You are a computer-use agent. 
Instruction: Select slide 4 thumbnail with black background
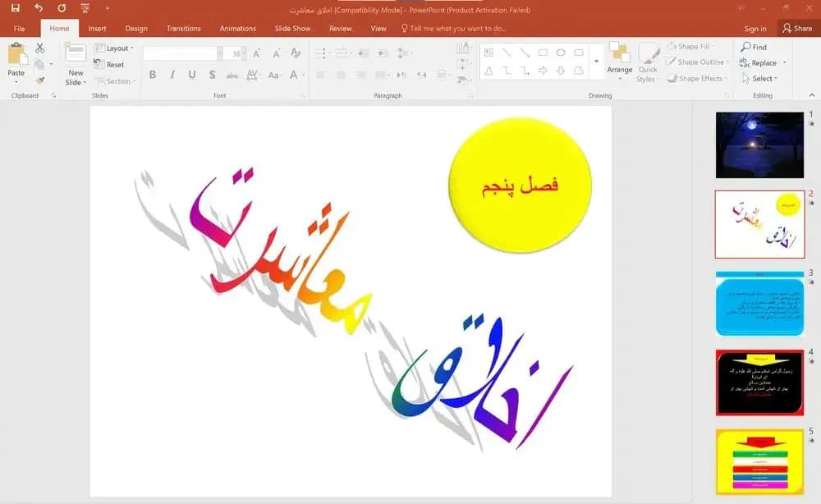(759, 383)
